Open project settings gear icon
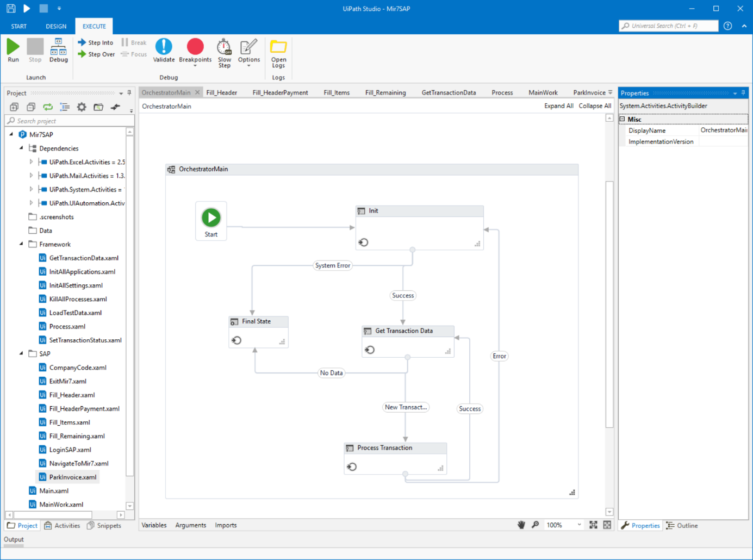753x560 pixels. (82, 107)
